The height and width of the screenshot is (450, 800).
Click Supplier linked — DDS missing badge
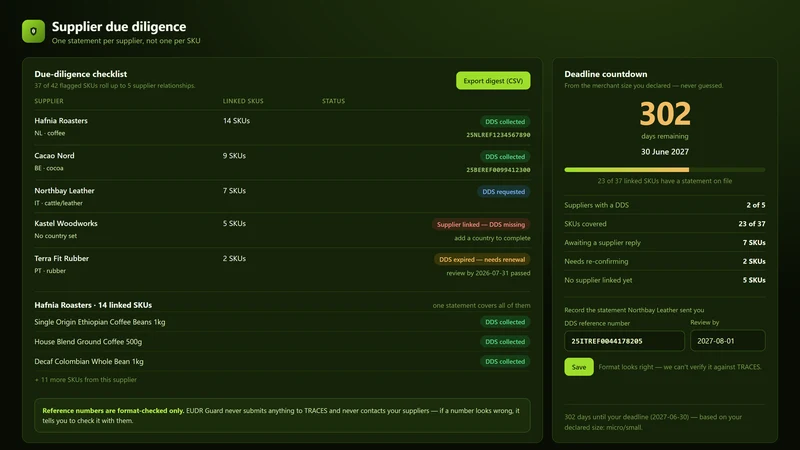tap(481, 224)
